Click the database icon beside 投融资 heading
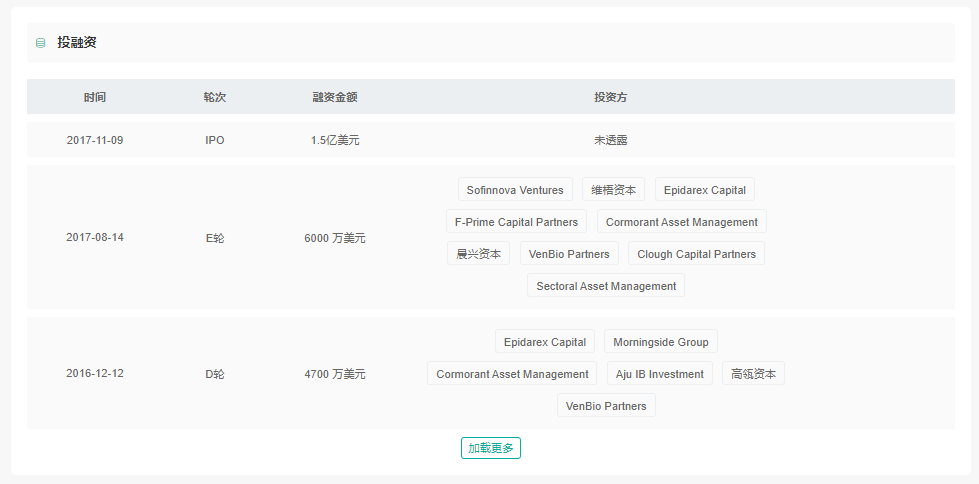The image size is (979, 484). click(40, 43)
